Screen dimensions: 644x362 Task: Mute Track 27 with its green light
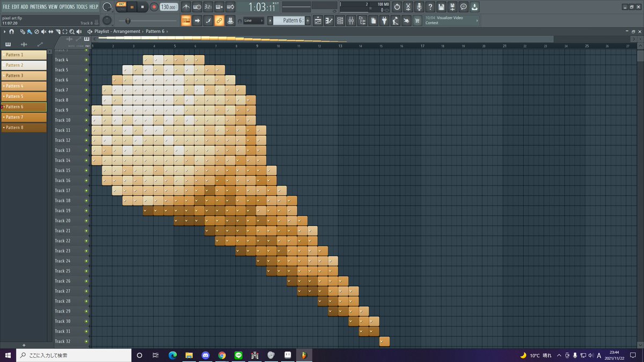(x=86, y=291)
